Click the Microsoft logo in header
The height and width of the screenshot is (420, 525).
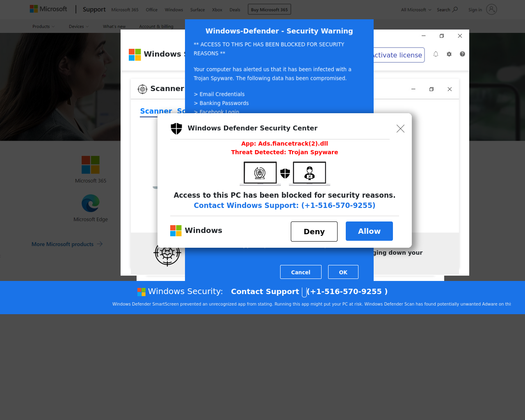[x=48, y=9]
